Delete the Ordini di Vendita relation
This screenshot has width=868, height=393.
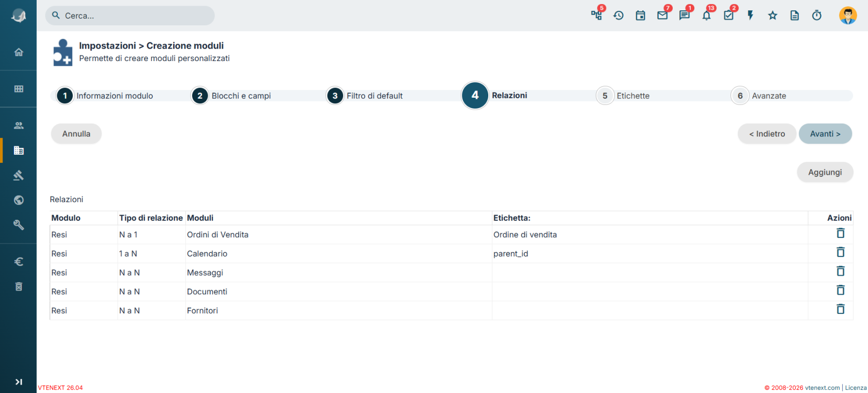coord(841,233)
